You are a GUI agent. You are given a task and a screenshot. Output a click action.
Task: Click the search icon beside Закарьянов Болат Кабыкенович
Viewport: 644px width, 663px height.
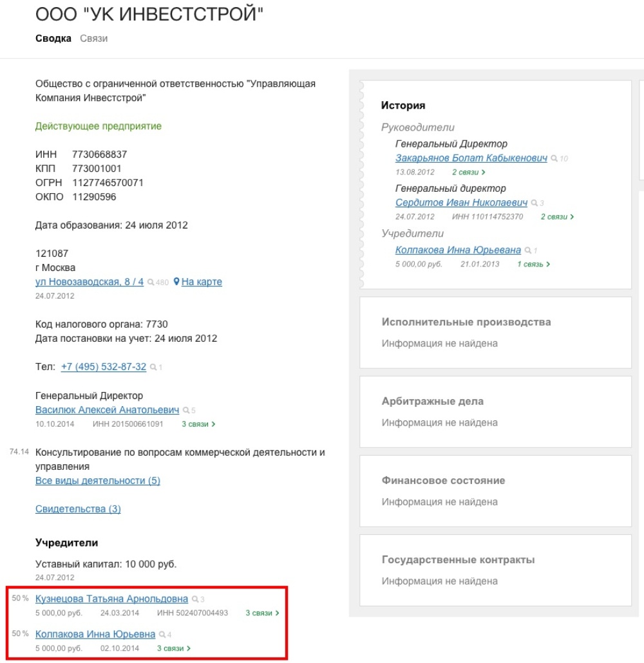[x=554, y=158]
